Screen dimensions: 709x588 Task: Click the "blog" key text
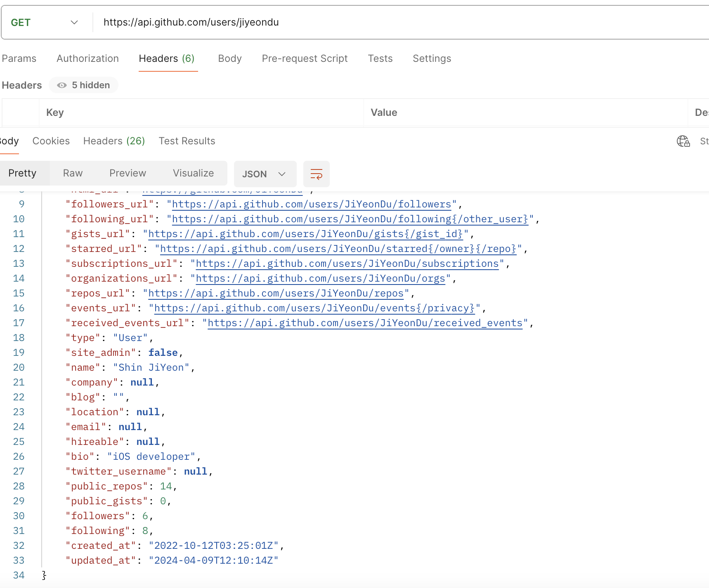[83, 397]
